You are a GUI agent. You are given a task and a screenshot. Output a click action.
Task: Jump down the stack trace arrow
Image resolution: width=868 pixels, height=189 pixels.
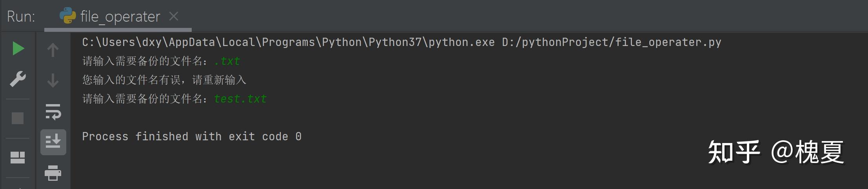pos(53,80)
